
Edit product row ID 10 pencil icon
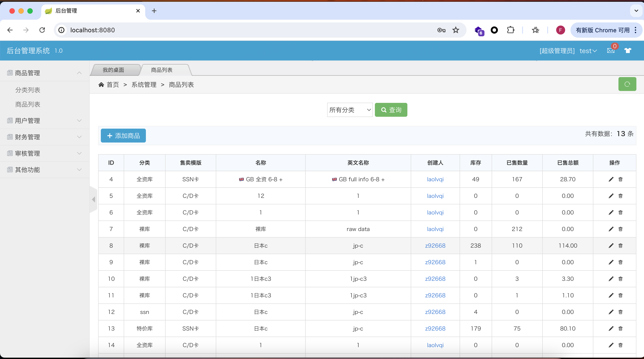tap(611, 279)
